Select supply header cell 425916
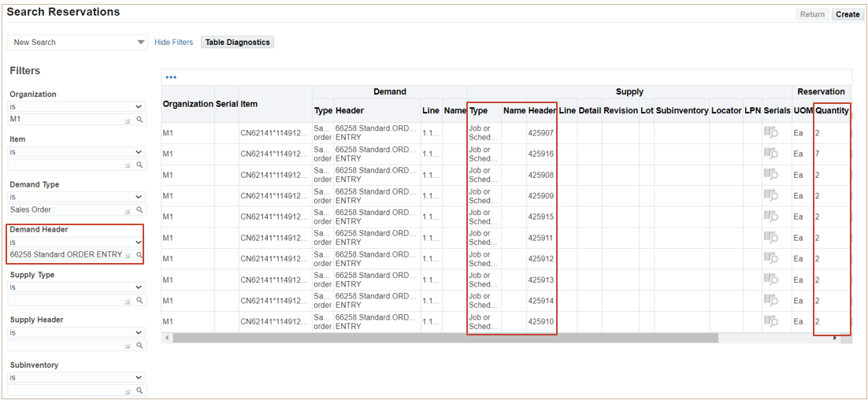This screenshot has width=868, height=400. [x=541, y=154]
